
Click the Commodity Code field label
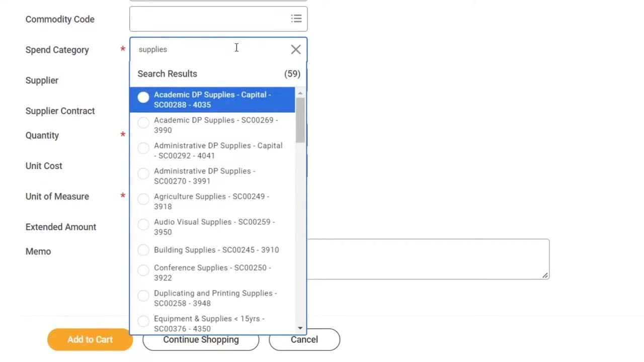coord(60,19)
